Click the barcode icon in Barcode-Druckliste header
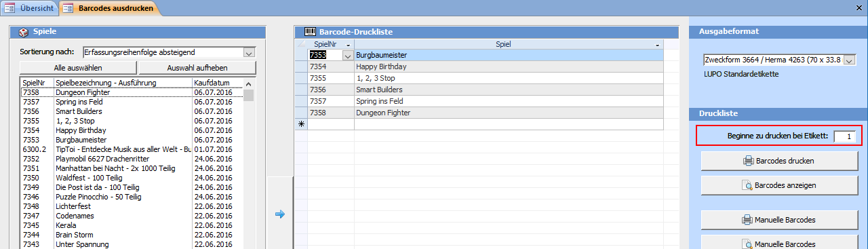This screenshot has width=868, height=249. (310, 32)
